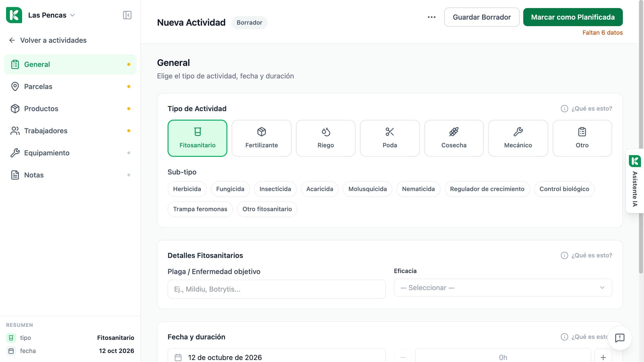Click the info icon in Detalles Fitosanitarios header
The width and height of the screenshot is (644, 362).
565,255
